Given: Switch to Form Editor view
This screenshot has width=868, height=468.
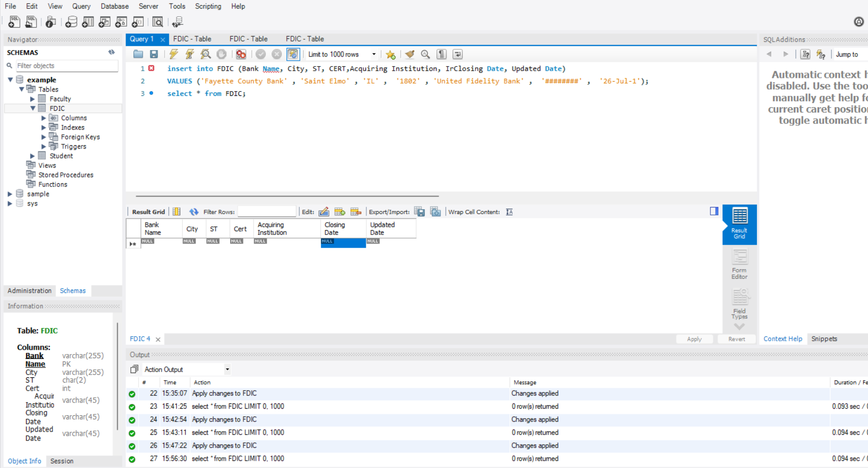Looking at the screenshot, I should (739, 263).
